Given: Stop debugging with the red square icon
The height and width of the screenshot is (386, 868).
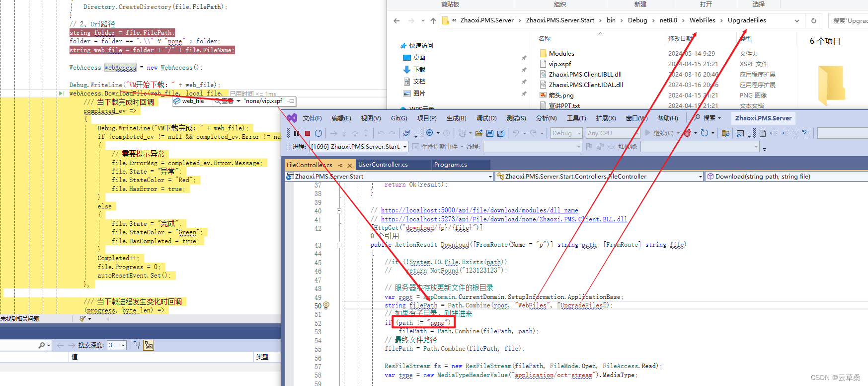Looking at the screenshot, I should tap(308, 133).
